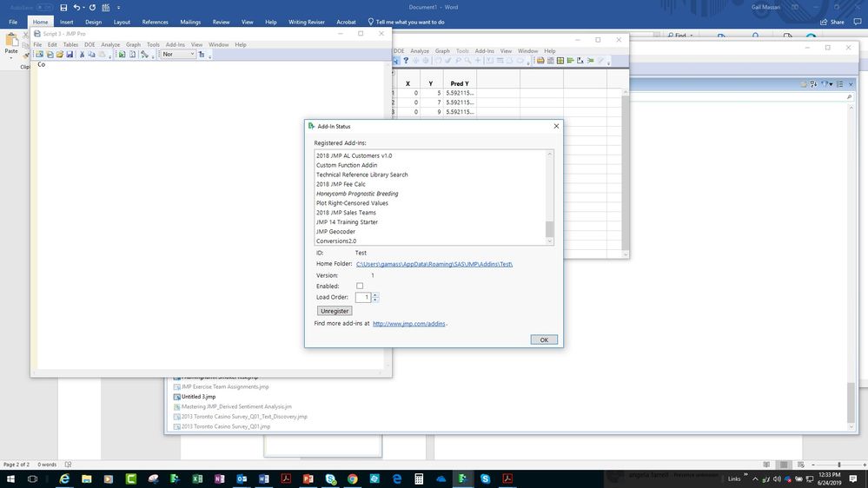This screenshot has height=488, width=868.
Task: Select Plot Right-Censored Values add-in
Action: (352, 203)
